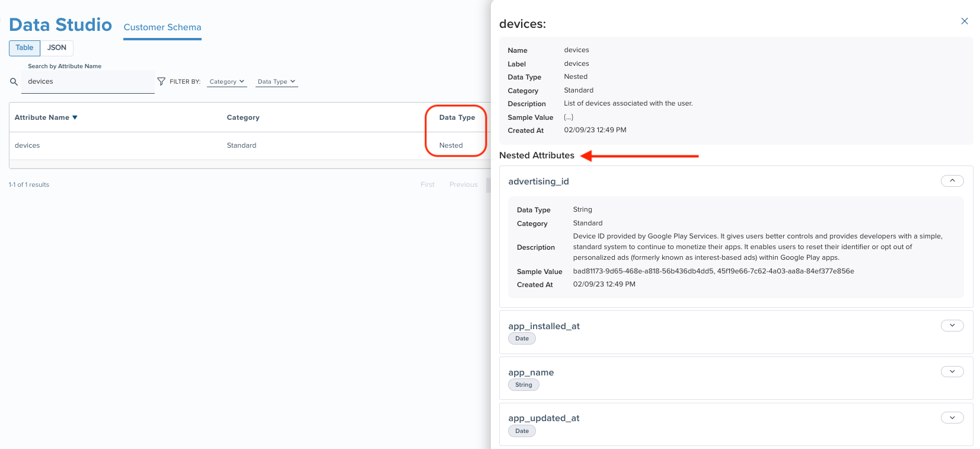Click the String tag under app_name
980x449 pixels.
(523, 385)
